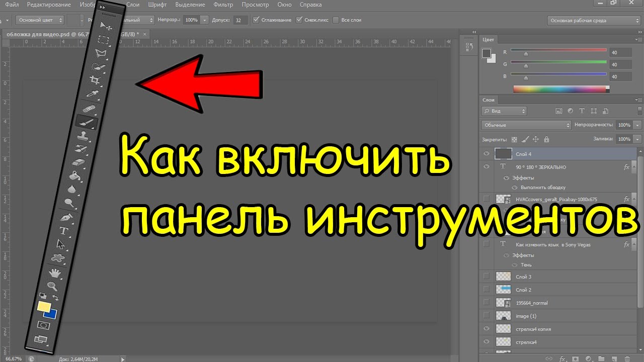Close the обложка для видео.psd document tab
Image resolution: width=644 pixels, height=362 pixels.
tap(145, 34)
